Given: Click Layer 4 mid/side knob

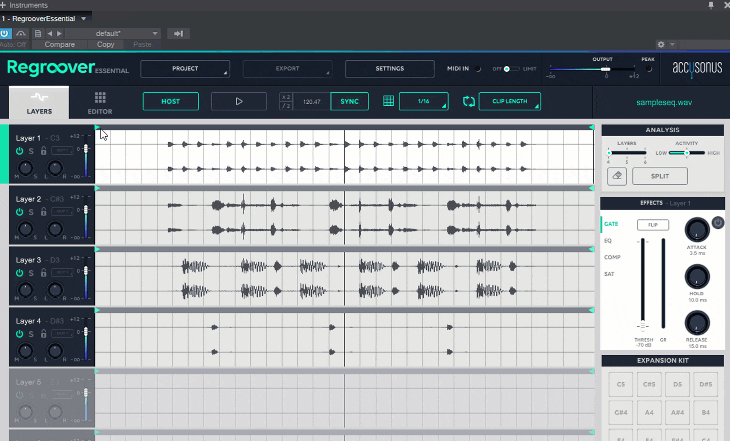Looking at the screenshot, I should pyautogui.click(x=26, y=351).
